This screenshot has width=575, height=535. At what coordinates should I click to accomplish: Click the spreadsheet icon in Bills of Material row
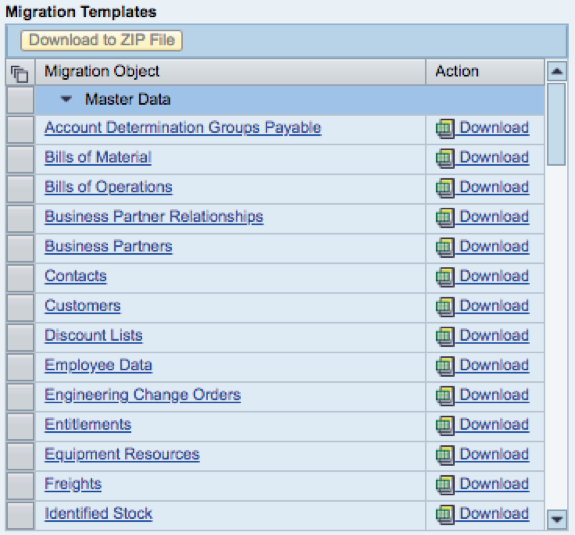point(445,158)
